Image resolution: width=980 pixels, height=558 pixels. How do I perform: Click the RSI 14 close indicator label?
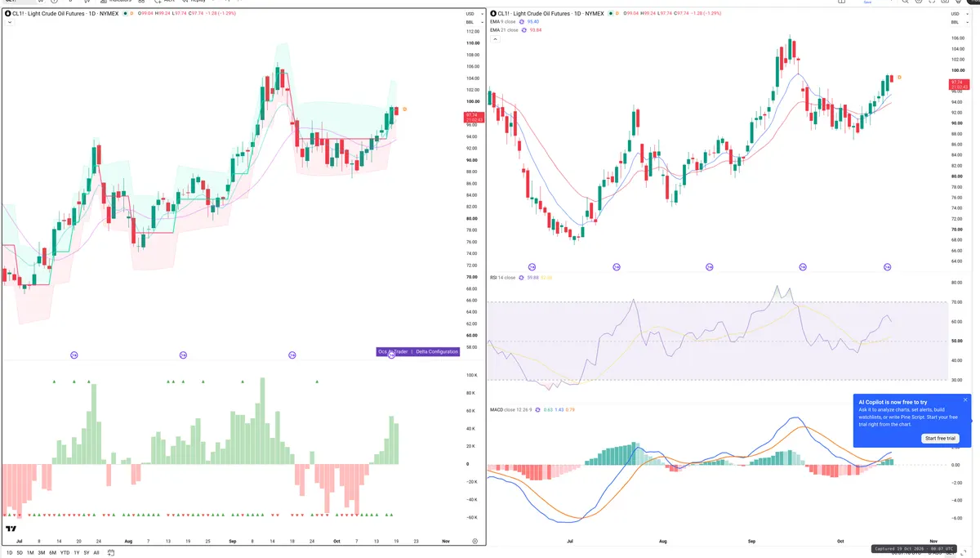pos(502,278)
